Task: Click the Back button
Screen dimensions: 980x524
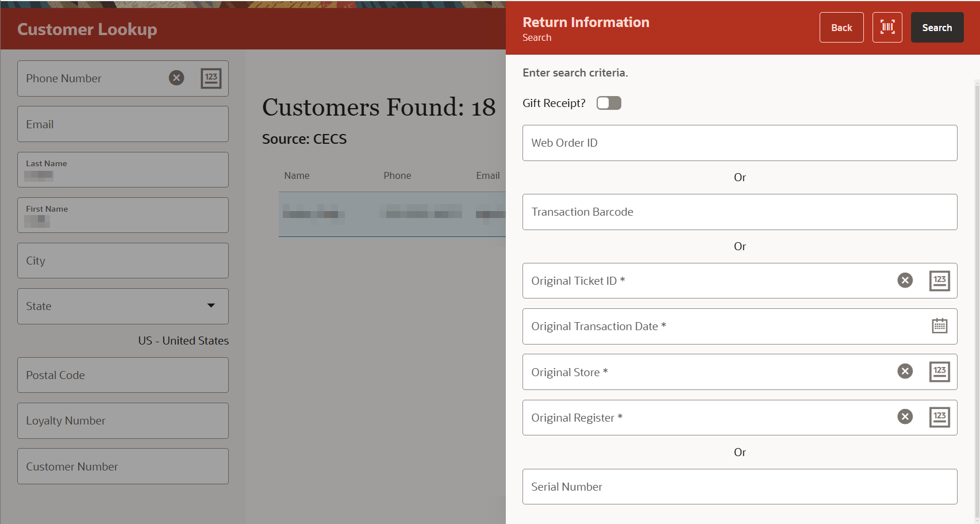Action: tap(841, 27)
